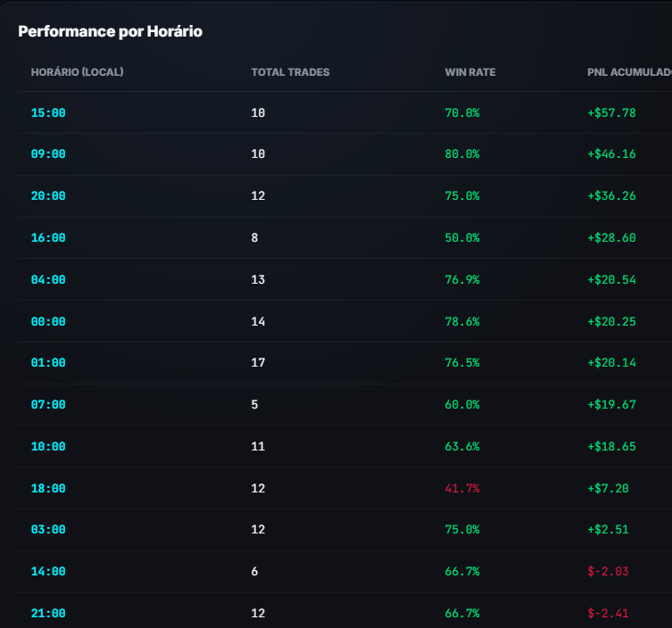672x628 pixels.
Task: Click the 60.0% win rate value
Action: click(x=462, y=405)
